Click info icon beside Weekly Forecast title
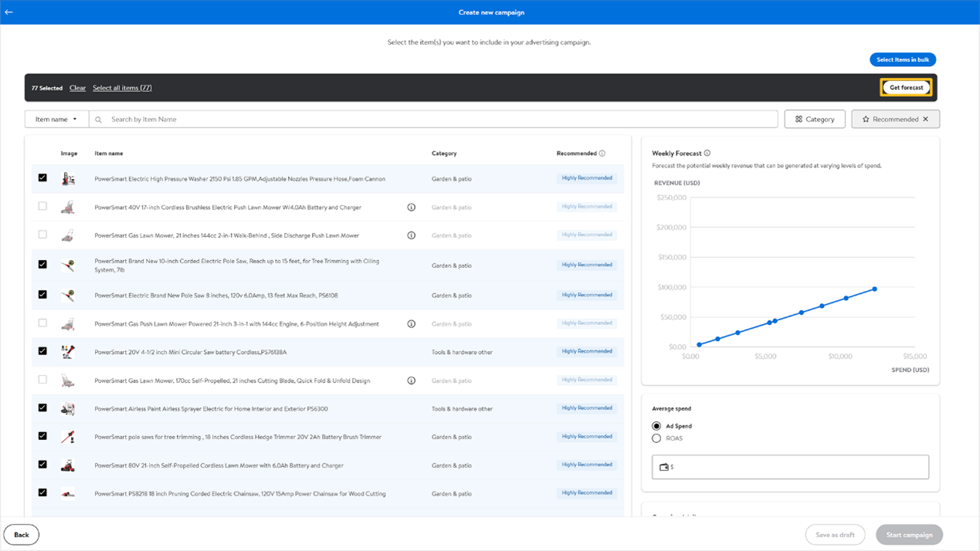This screenshot has height=551, width=980. (x=707, y=154)
